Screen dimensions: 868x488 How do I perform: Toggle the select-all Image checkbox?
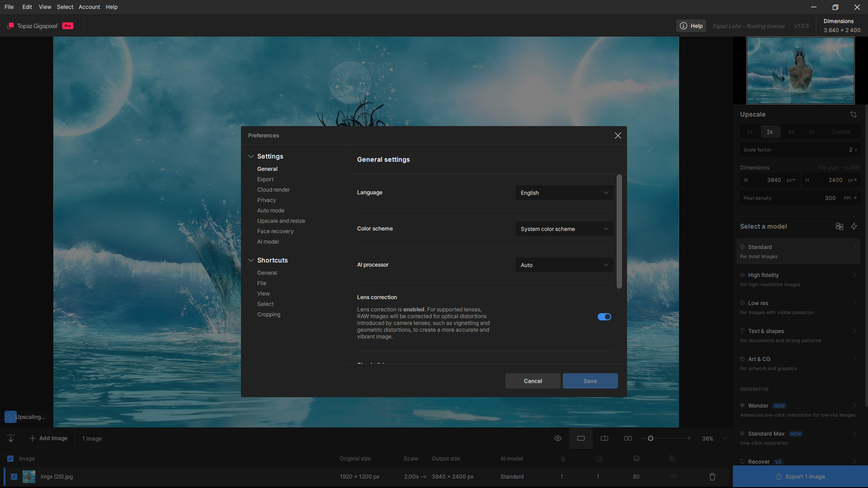coord(10,459)
